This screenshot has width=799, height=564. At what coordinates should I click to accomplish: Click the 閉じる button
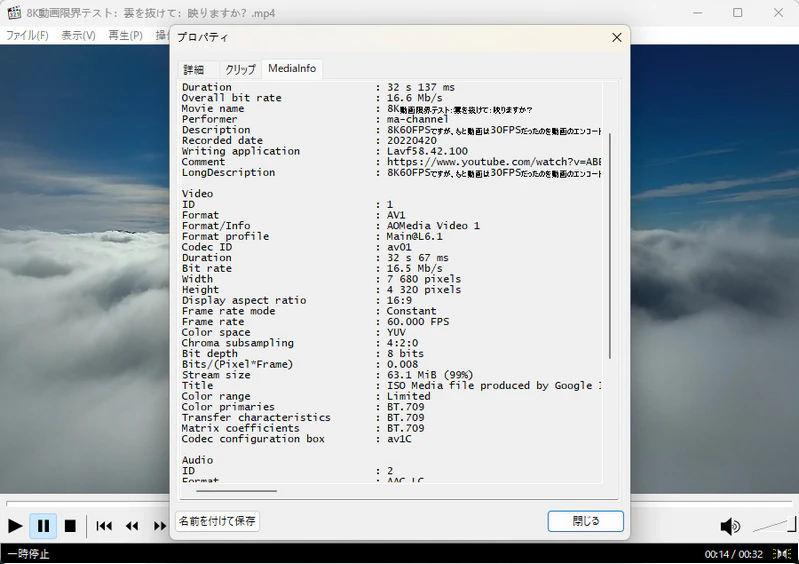pos(585,521)
